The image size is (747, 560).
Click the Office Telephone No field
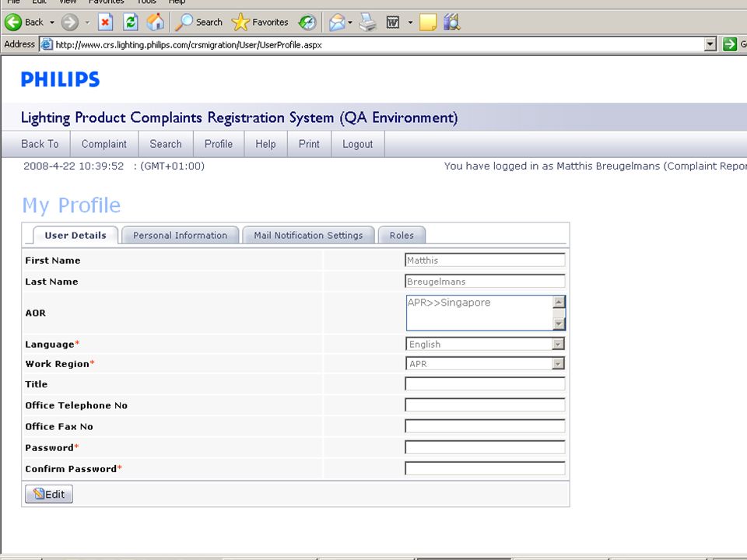[485, 404]
